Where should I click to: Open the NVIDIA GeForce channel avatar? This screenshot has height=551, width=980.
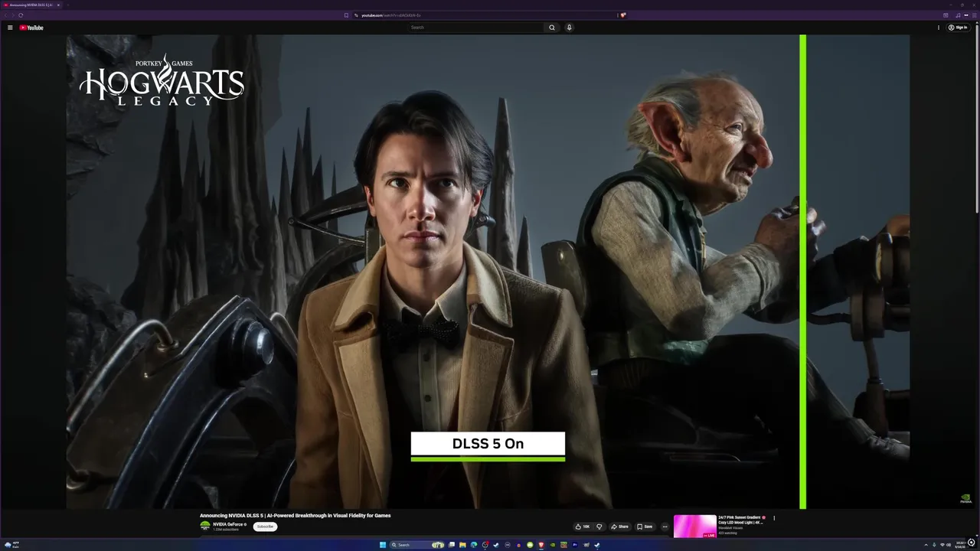coord(205,527)
